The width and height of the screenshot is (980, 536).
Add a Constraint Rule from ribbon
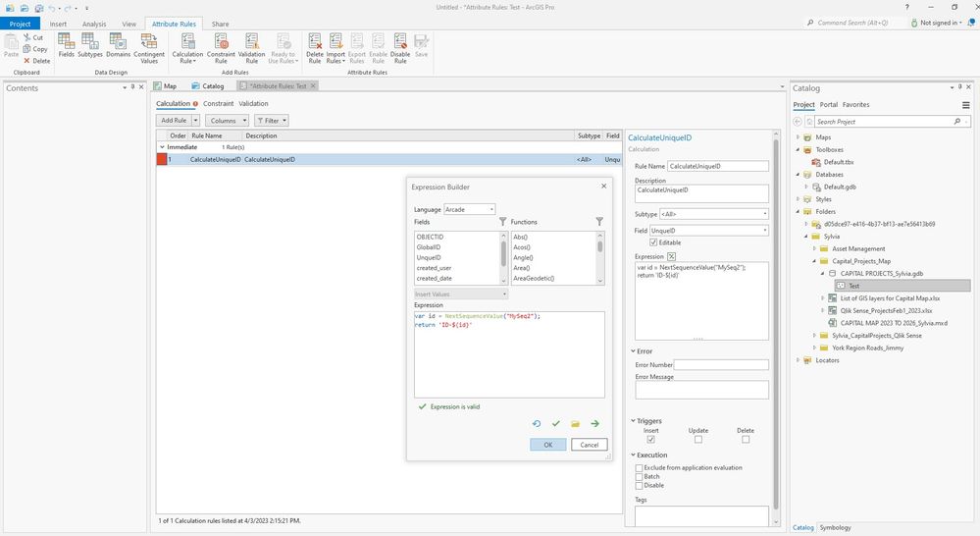coord(221,48)
